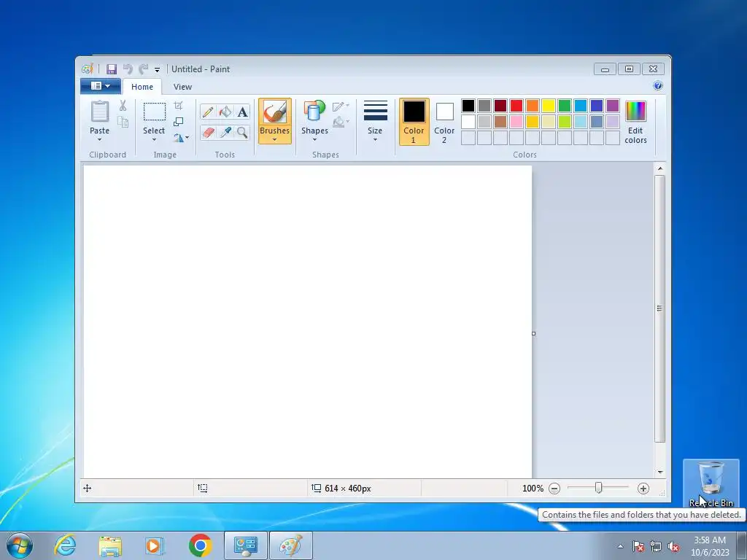Open Google Chrome from taskbar
Image resolution: width=747 pixels, height=560 pixels.
pyautogui.click(x=200, y=545)
